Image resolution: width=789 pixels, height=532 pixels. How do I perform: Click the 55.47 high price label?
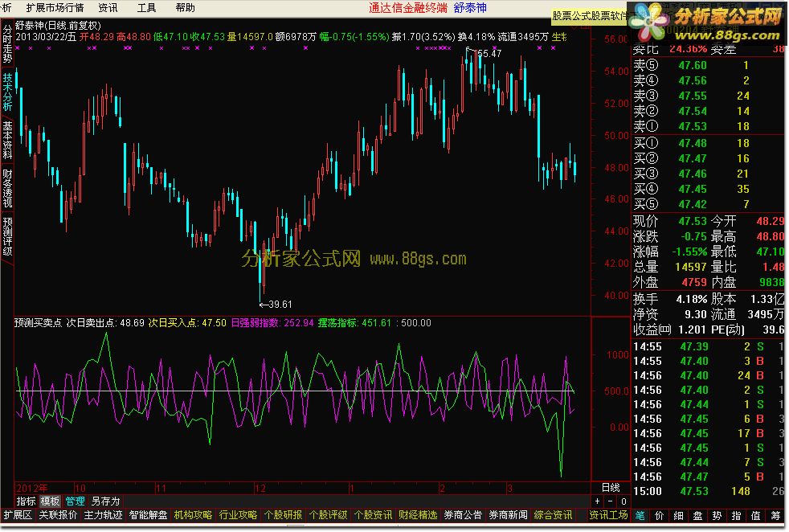pyautogui.click(x=488, y=54)
